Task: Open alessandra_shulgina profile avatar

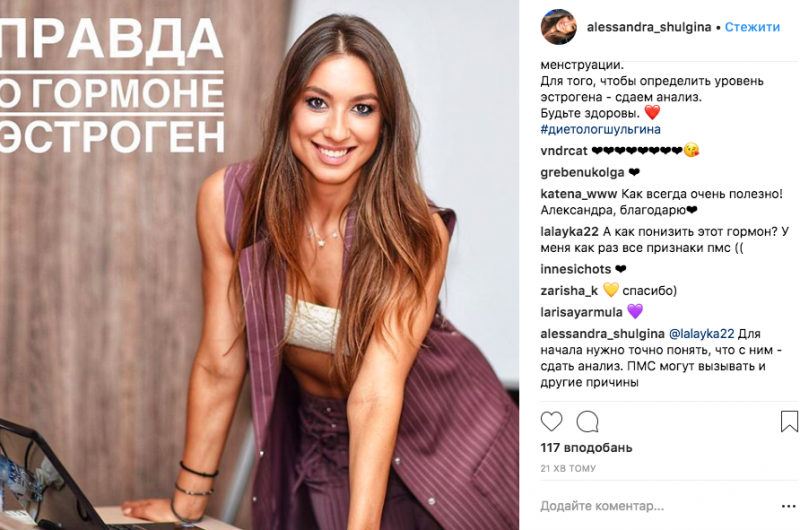Action: (x=559, y=27)
